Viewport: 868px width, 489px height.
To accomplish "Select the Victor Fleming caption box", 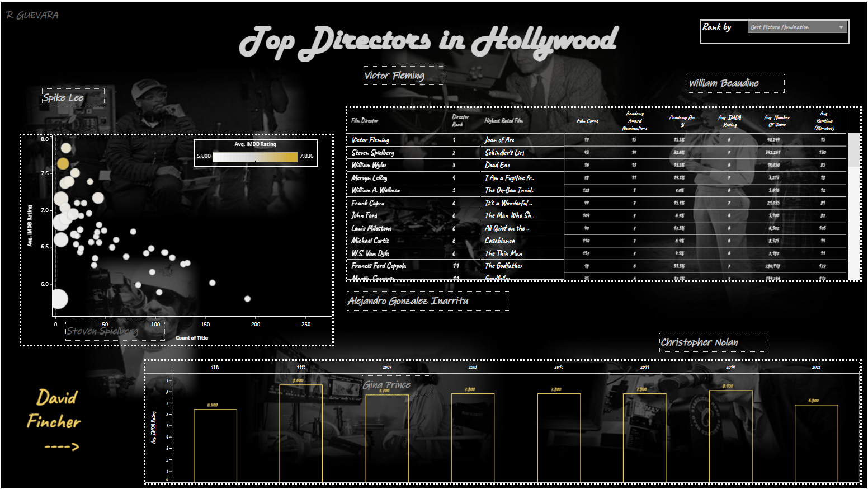I will tap(395, 75).
